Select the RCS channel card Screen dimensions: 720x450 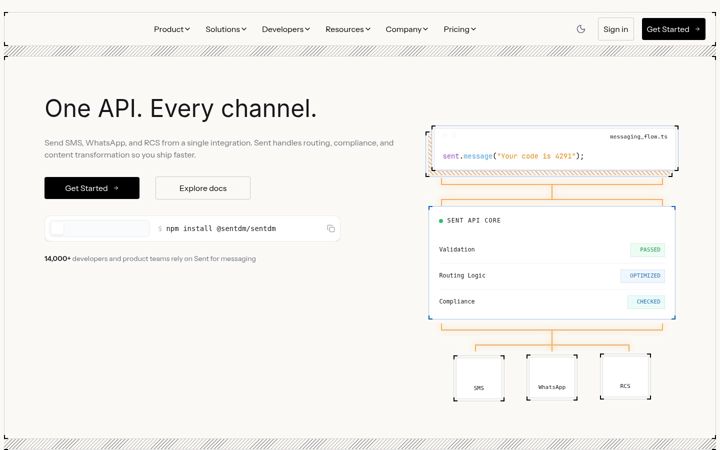pos(625,376)
